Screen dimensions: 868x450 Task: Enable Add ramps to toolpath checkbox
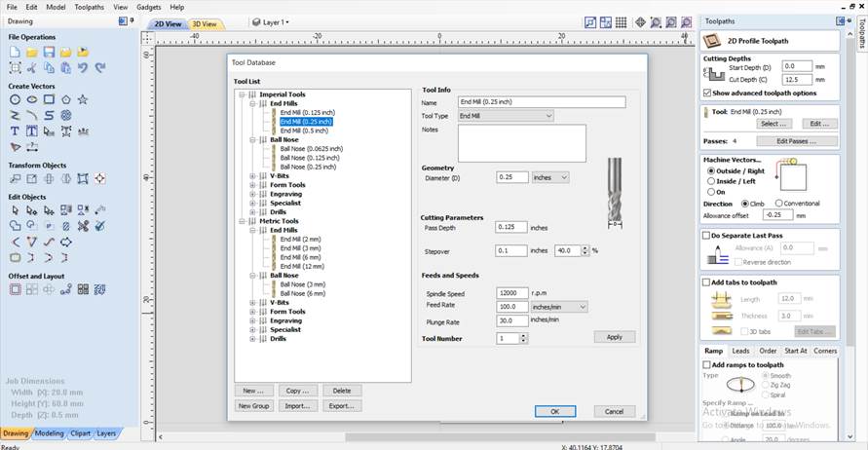click(x=706, y=364)
